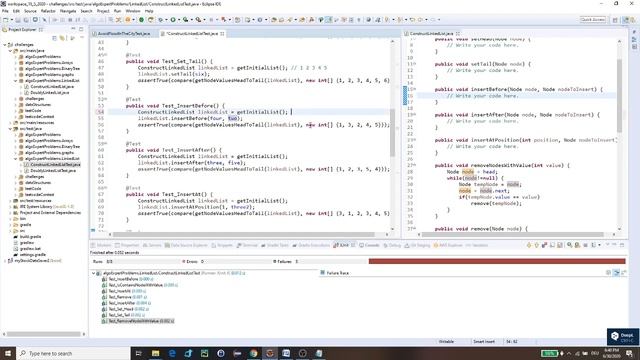Open dropdown arrow next to Run button
The width and height of the screenshot is (640, 360).
pyautogui.click(x=178, y=20)
